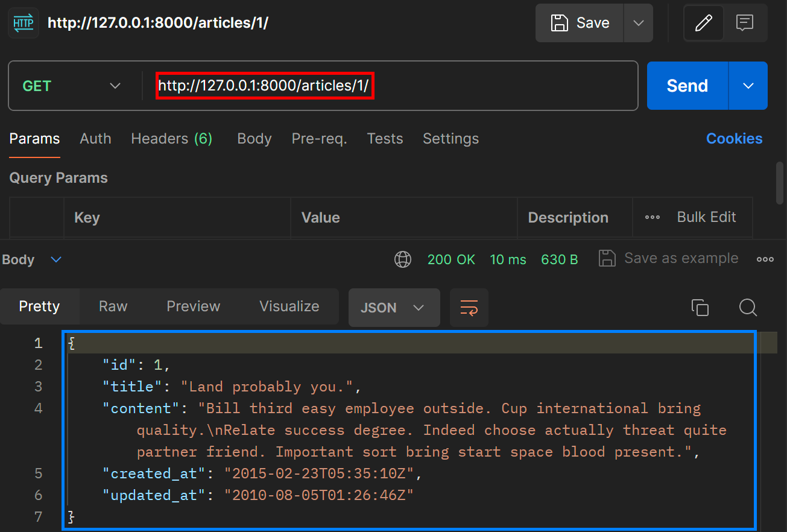Open the Settings tab
This screenshot has height=532, width=787.
click(x=450, y=139)
